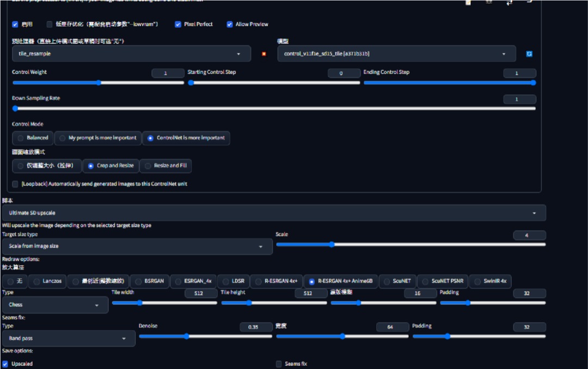Screen dimensions: 588x369
Task: Disable the Allow Preview checkbox
Action: 230,25
